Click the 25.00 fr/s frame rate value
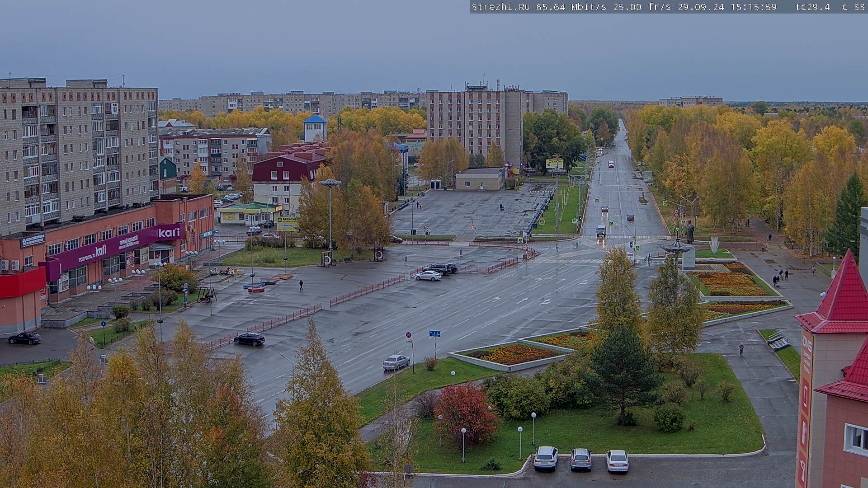868x488 pixels. [642, 7]
